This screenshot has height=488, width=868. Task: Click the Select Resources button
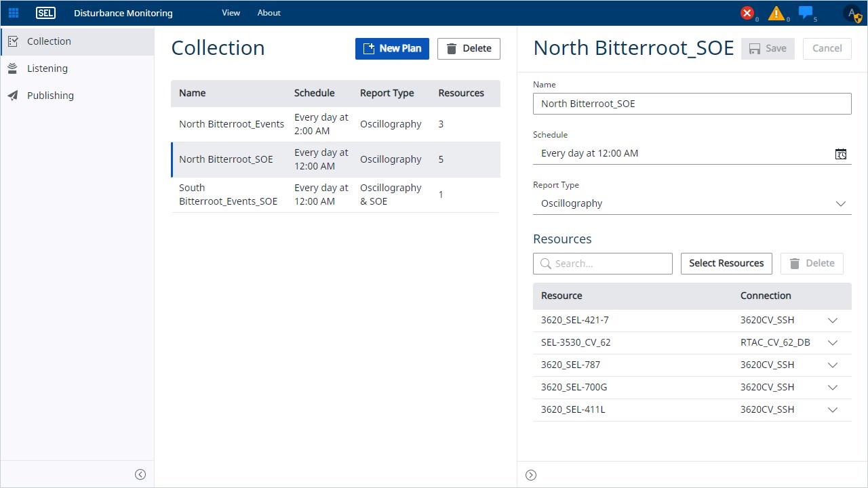coord(726,264)
